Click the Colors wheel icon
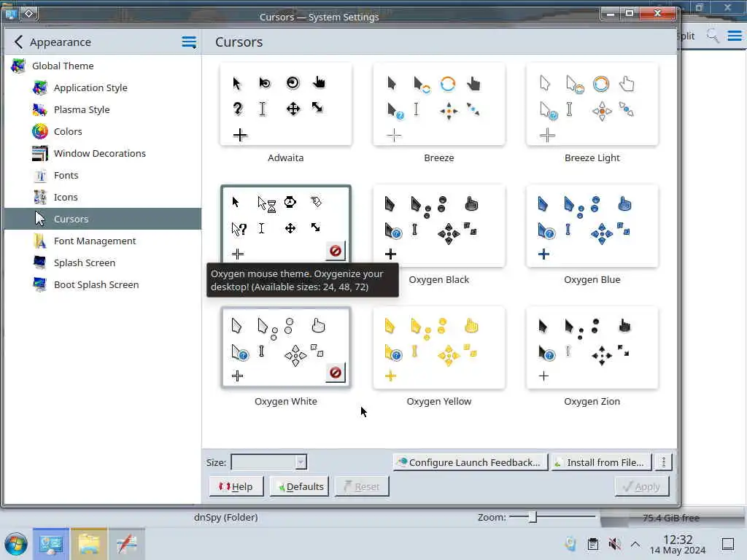Image resolution: width=747 pixels, height=560 pixels. pos(40,131)
